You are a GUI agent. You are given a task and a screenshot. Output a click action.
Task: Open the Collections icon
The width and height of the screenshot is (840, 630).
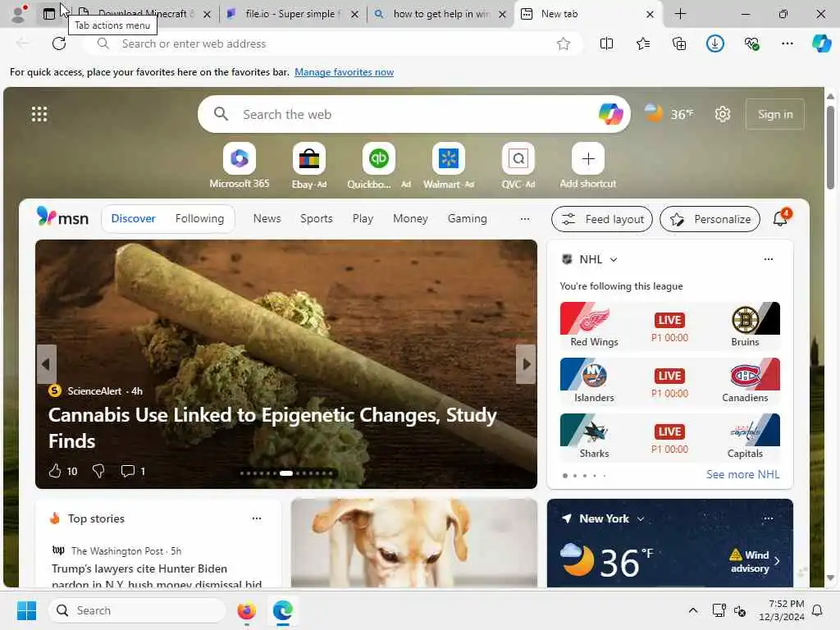click(678, 43)
